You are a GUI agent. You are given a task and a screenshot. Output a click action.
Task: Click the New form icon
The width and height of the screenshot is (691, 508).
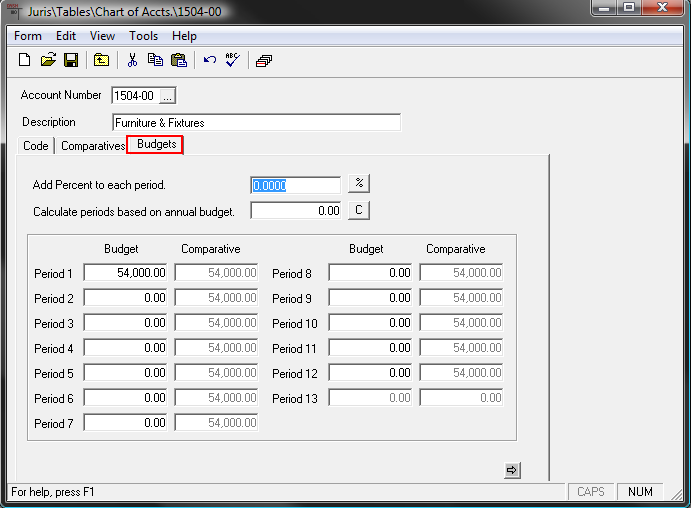click(25, 60)
